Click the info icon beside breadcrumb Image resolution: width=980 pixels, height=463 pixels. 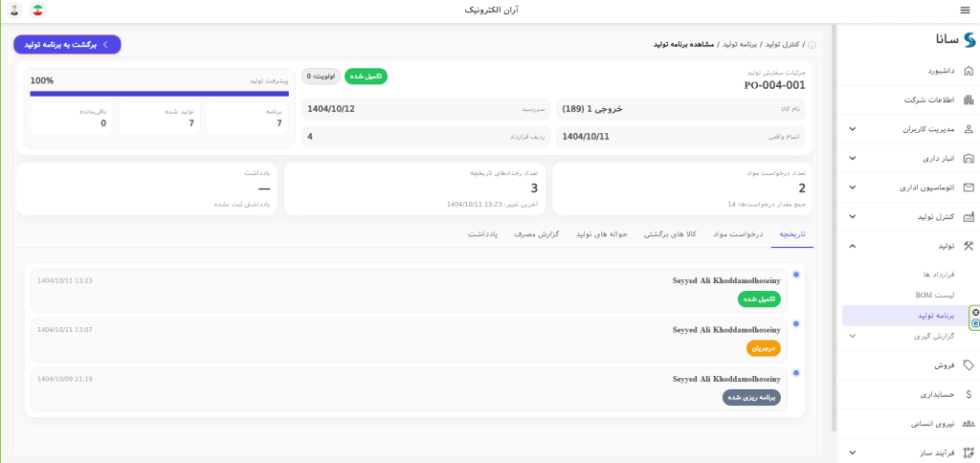[x=813, y=46]
